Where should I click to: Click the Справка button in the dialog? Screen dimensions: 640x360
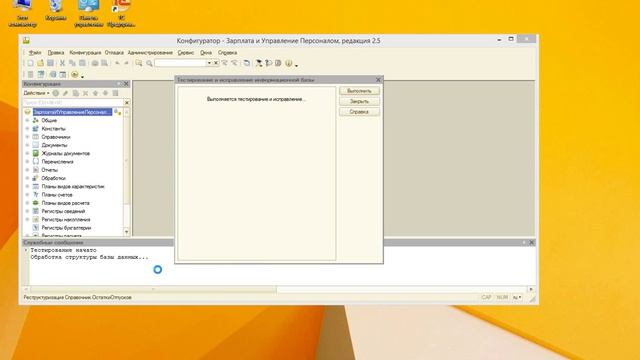[x=359, y=112]
